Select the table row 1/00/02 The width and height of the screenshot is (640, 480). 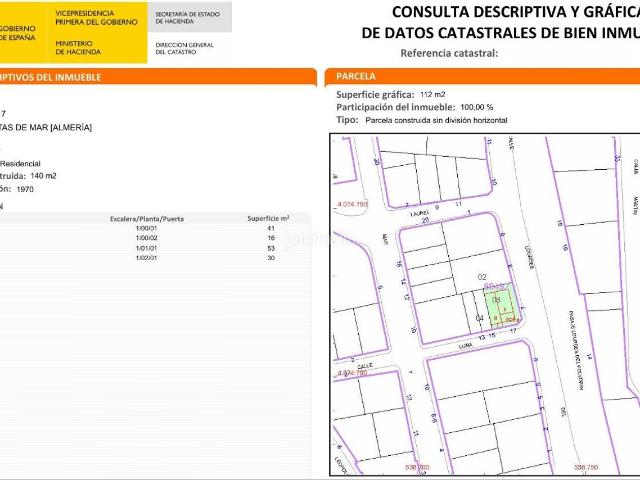coord(146,239)
